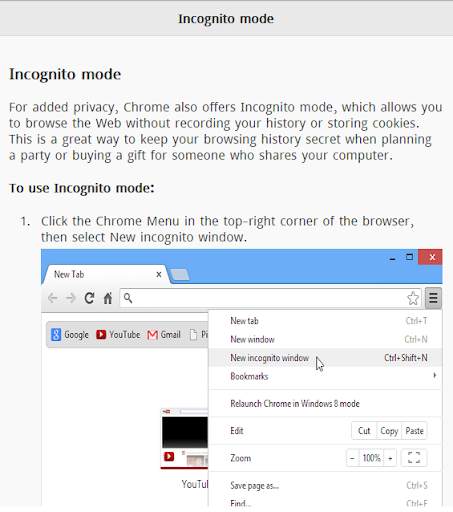
Task: Click the Paste button
Action: click(x=414, y=431)
